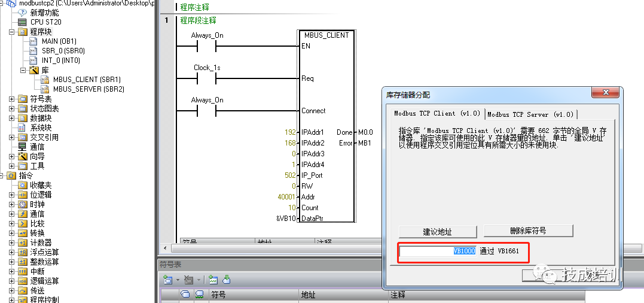Open MAIN (OB1) program block

[59, 41]
